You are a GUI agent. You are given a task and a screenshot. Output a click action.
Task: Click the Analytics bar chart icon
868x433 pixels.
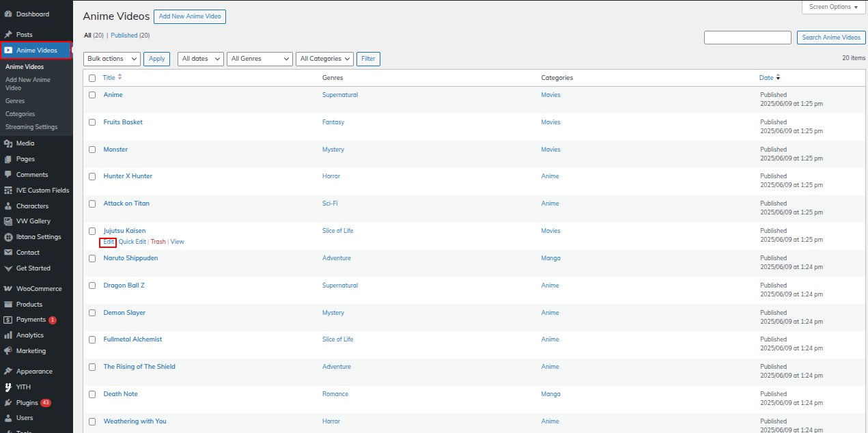point(8,335)
